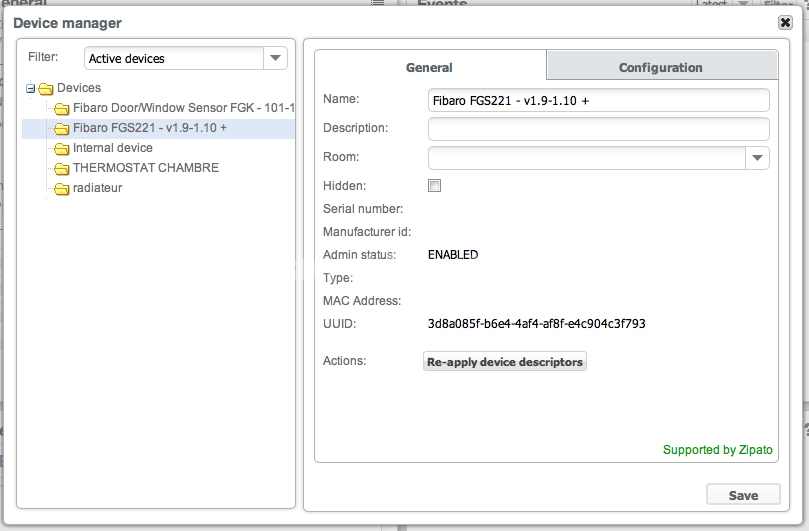Click folder icon beside THERMOSTAT CHAMBRE

point(61,169)
